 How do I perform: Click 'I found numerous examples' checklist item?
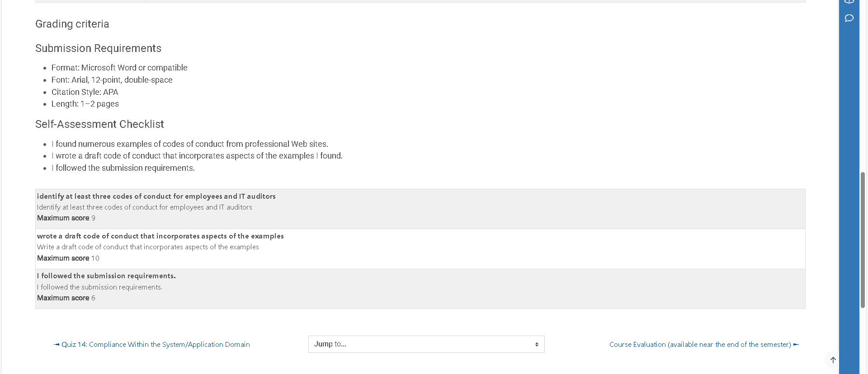click(x=190, y=144)
